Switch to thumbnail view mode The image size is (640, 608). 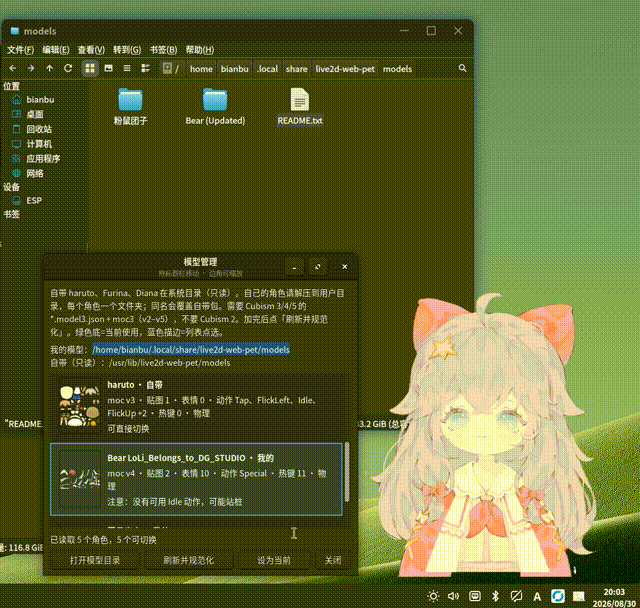click(109, 68)
